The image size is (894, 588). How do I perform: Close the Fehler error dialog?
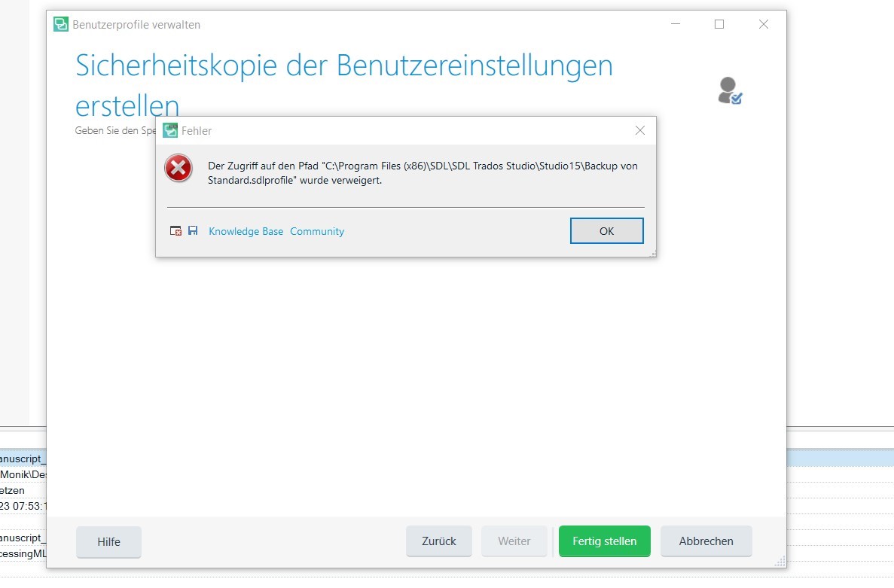click(x=639, y=130)
